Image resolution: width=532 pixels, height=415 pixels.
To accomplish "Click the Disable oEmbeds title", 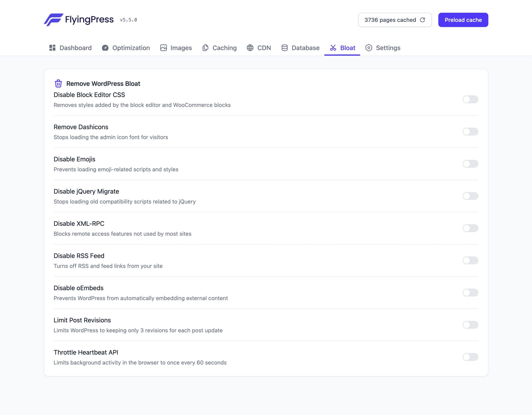I will [x=78, y=288].
